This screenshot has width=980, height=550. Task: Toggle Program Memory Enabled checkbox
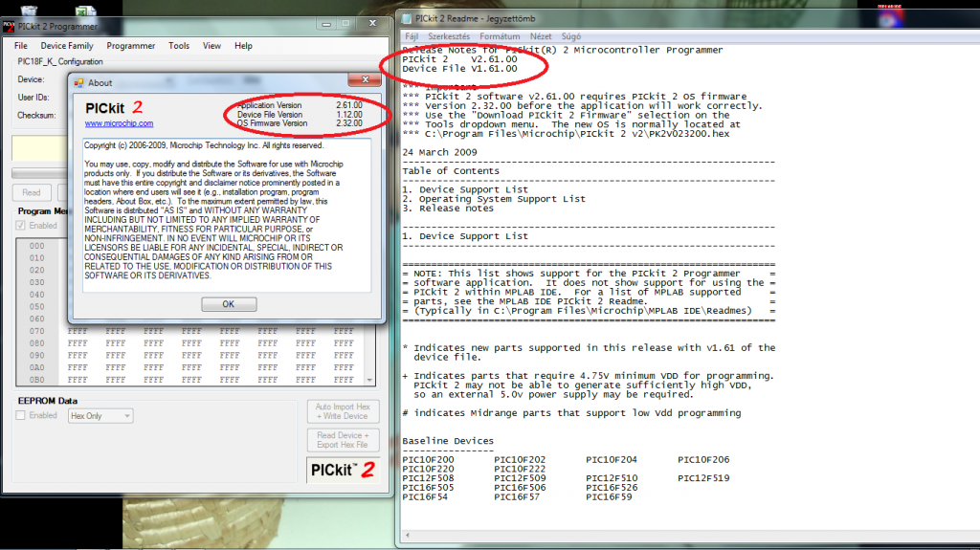(21, 225)
